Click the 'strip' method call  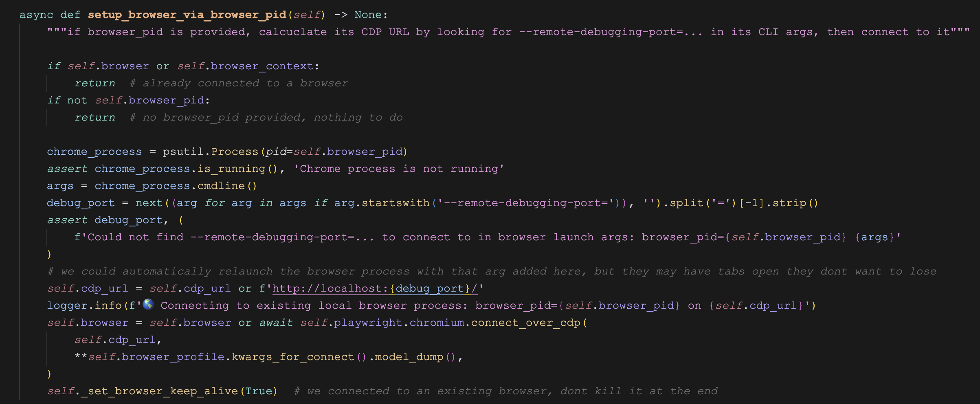coord(789,203)
